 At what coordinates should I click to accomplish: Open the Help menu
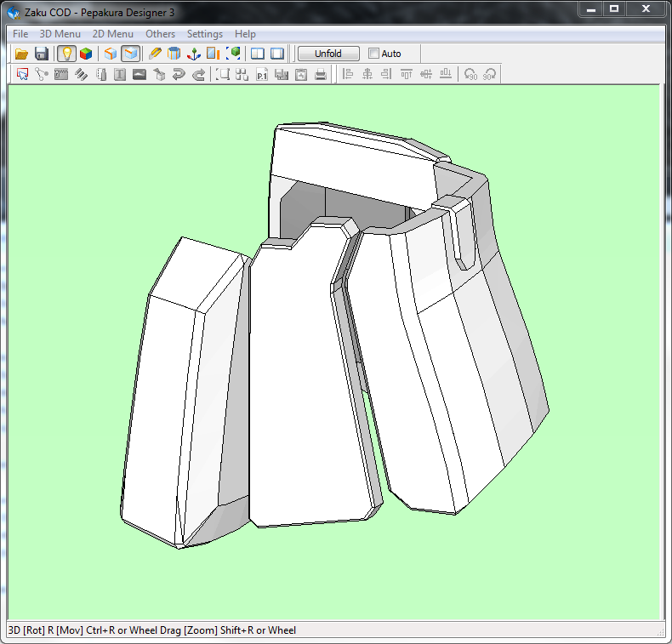(245, 34)
